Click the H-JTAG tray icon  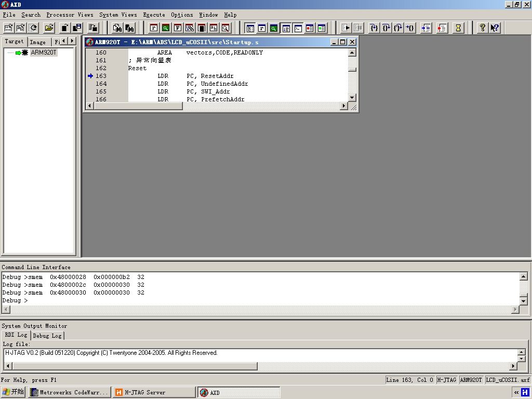click(x=525, y=392)
